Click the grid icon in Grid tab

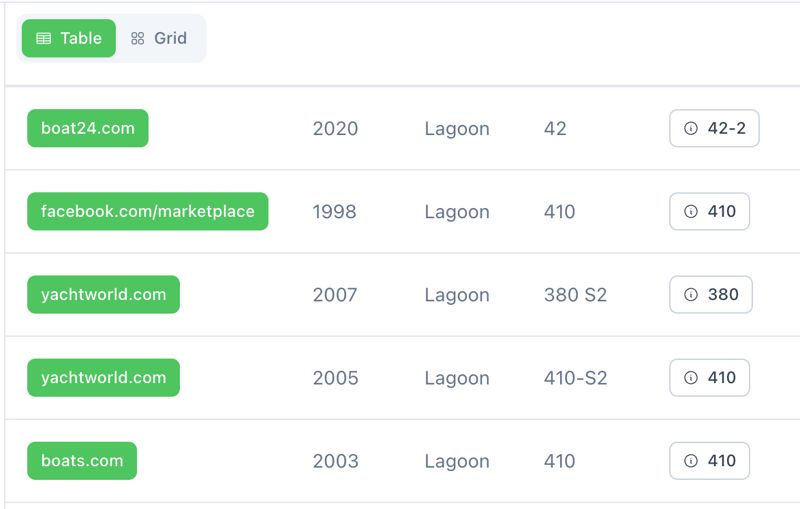(138, 38)
